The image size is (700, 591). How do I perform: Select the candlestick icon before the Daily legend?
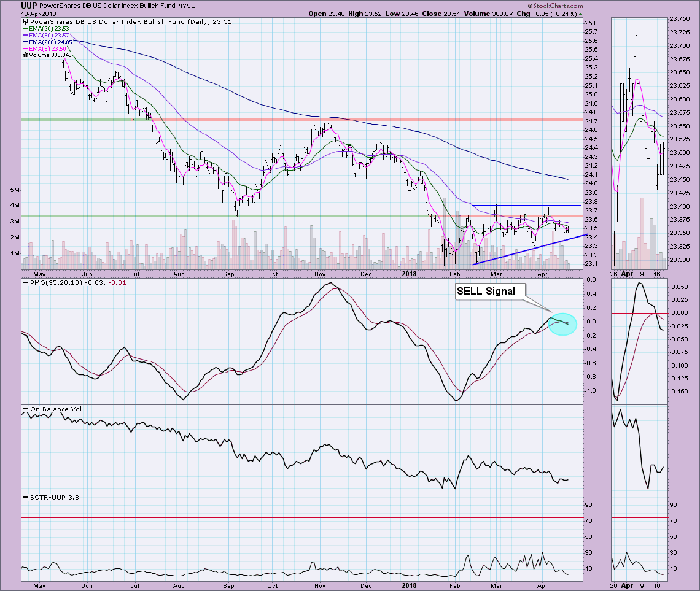pyautogui.click(x=25, y=21)
